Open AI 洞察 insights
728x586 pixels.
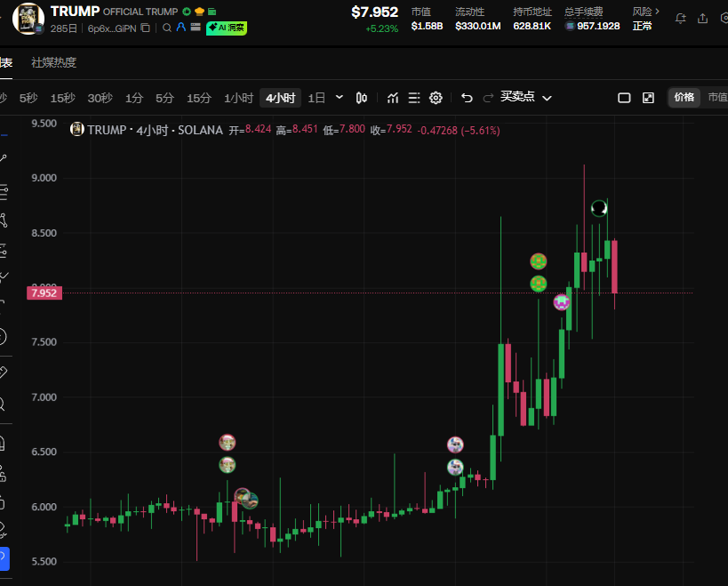[x=227, y=28]
